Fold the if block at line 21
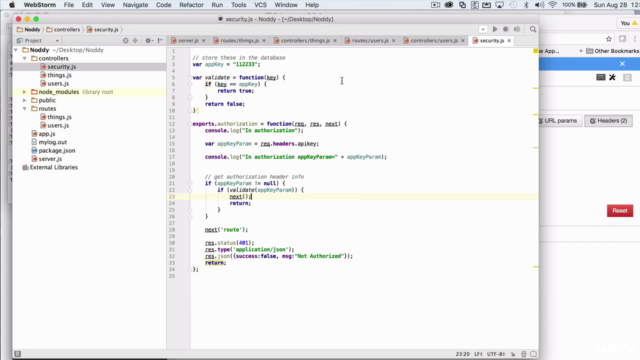This screenshot has height=360, width=640. coord(190,183)
